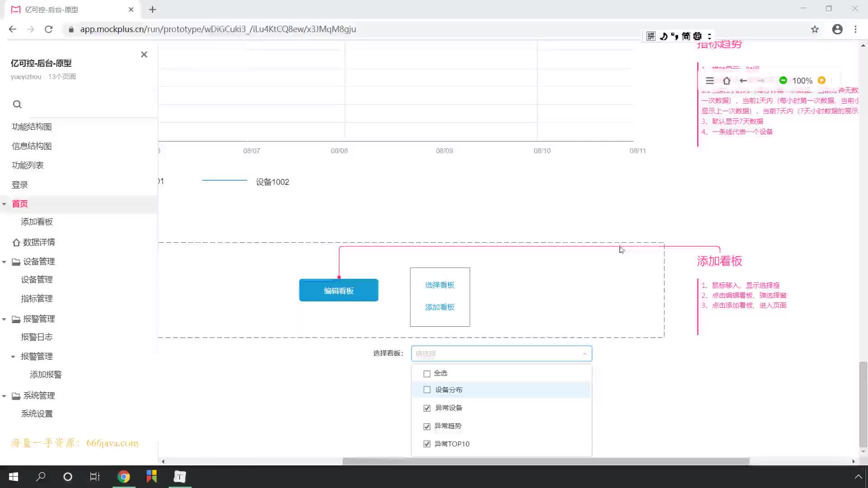Select the 首页 page
Screen dimensions: 868x488
20,204
